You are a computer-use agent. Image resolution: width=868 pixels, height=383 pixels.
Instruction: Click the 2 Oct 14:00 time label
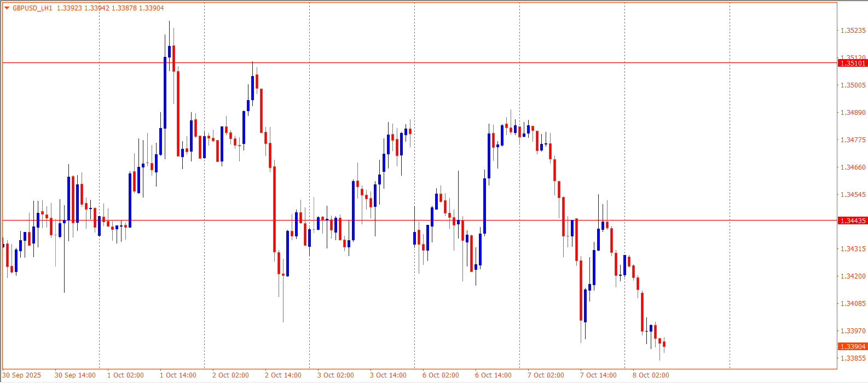(283, 375)
